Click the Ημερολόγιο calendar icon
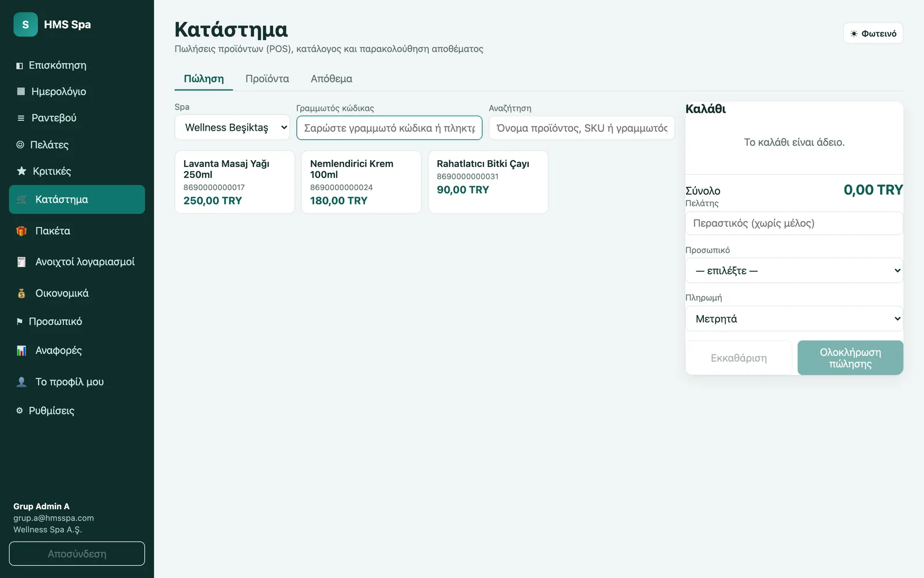Image resolution: width=924 pixels, height=578 pixels. click(21, 91)
